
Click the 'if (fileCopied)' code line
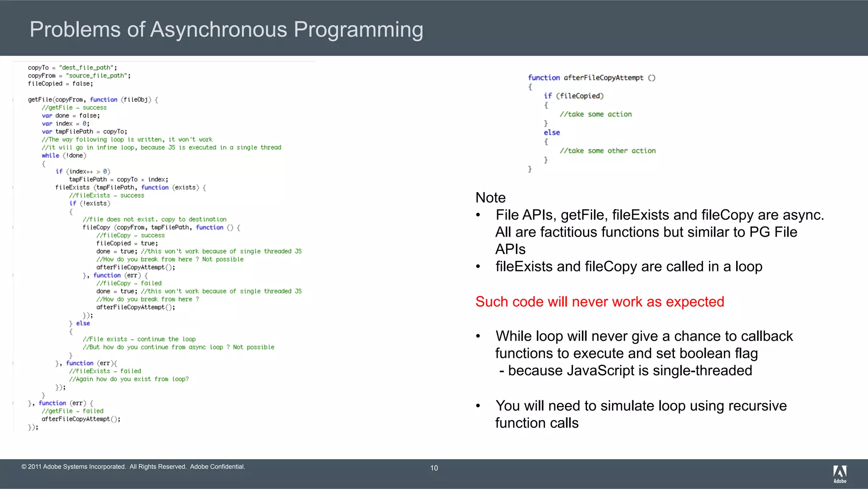[573, 96]
